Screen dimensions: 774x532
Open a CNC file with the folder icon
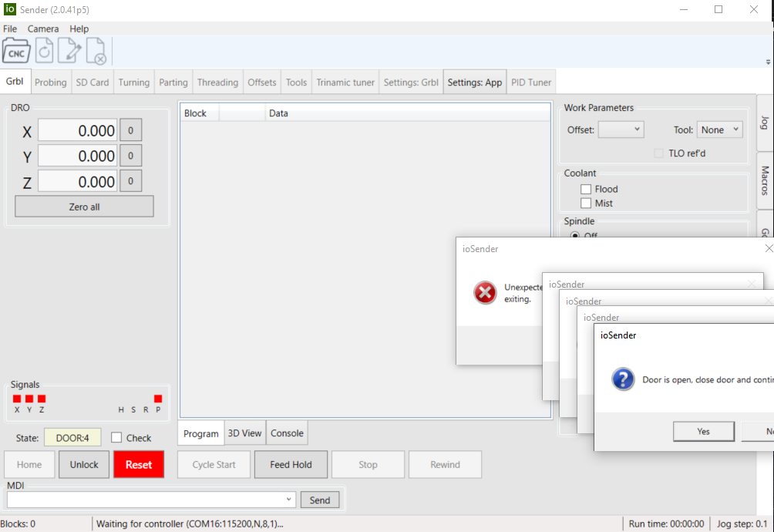tap(16, 52)
